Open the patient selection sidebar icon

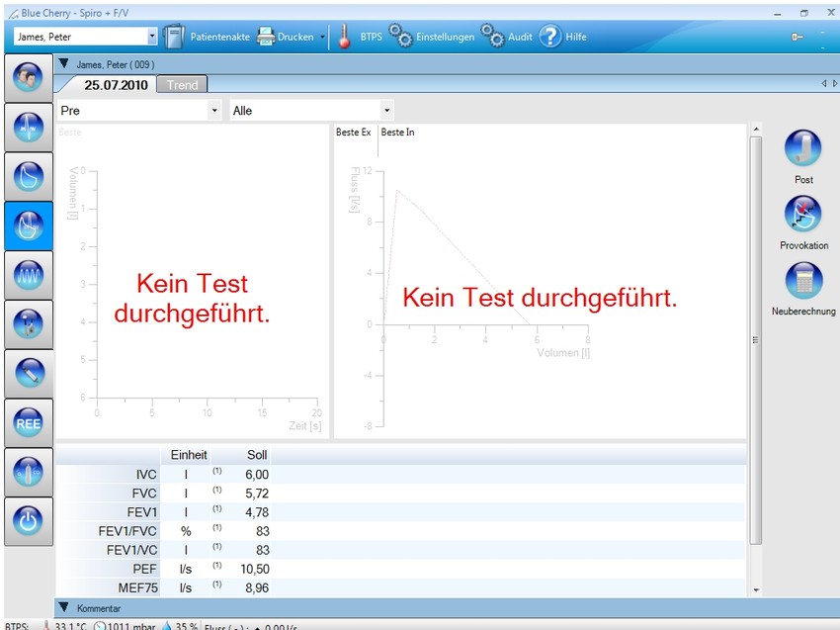point(28,76)
